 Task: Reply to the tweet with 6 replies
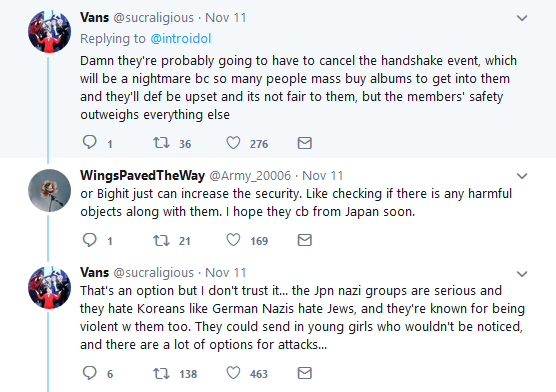click(90, 373)
